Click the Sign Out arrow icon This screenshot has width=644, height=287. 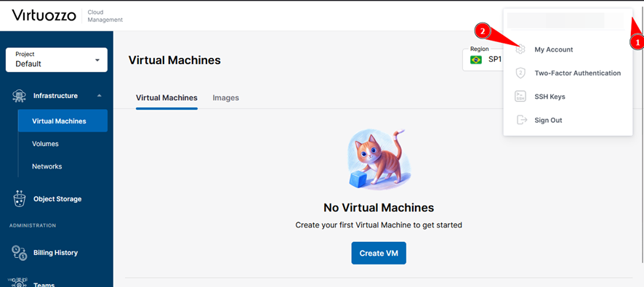click(521, 121)
